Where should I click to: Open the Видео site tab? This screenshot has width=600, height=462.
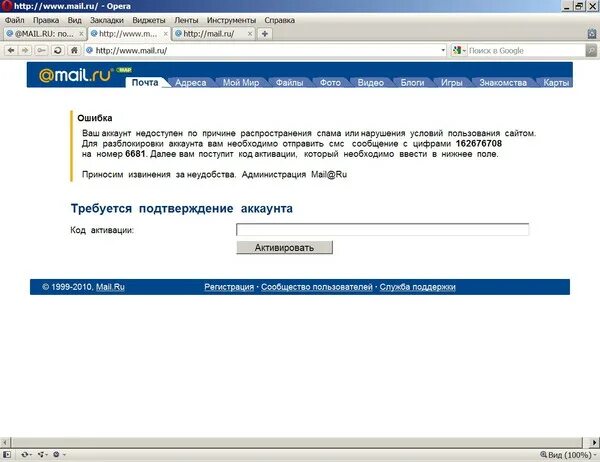point(370,82)
